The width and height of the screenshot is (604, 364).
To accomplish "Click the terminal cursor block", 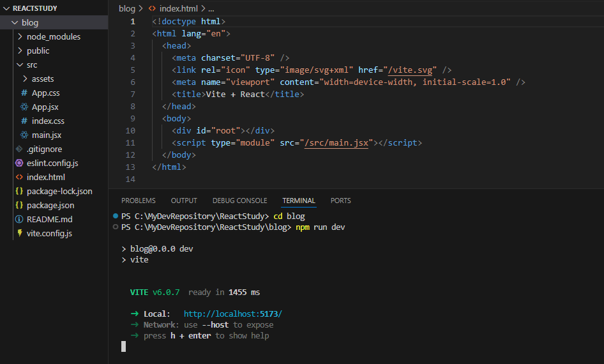I will point(124,346).
